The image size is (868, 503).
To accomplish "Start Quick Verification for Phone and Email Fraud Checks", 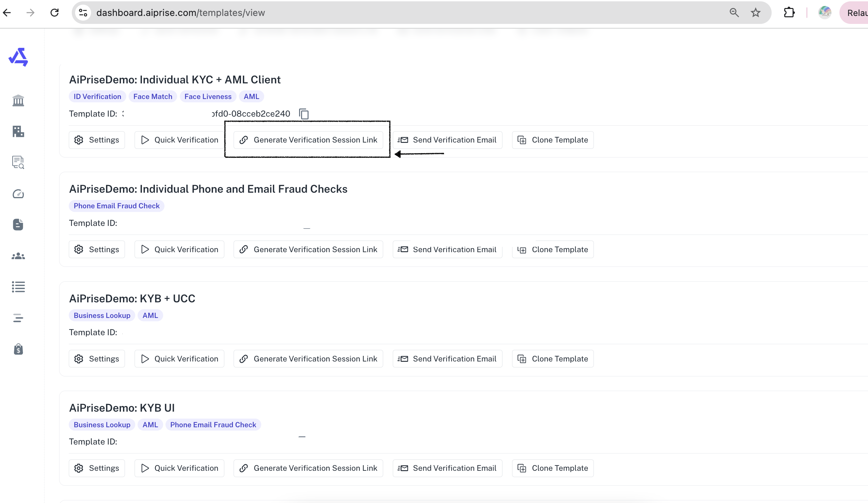I will coord(179,249).
